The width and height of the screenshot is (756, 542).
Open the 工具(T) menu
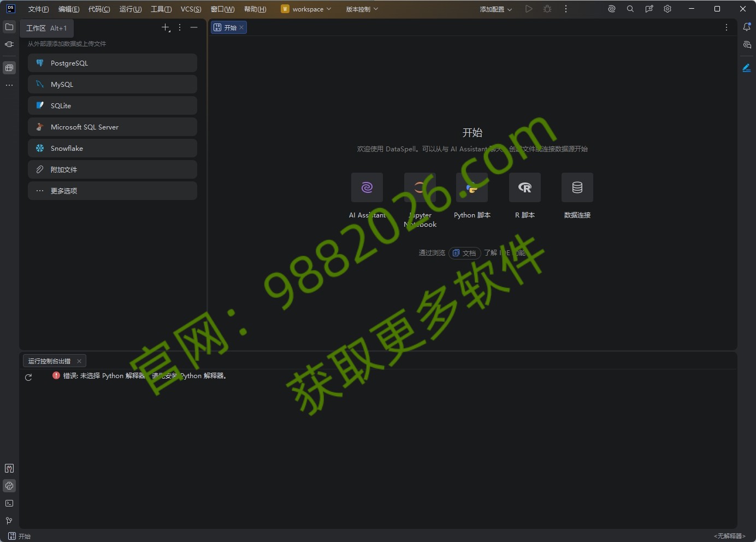[x=161, y=9]
